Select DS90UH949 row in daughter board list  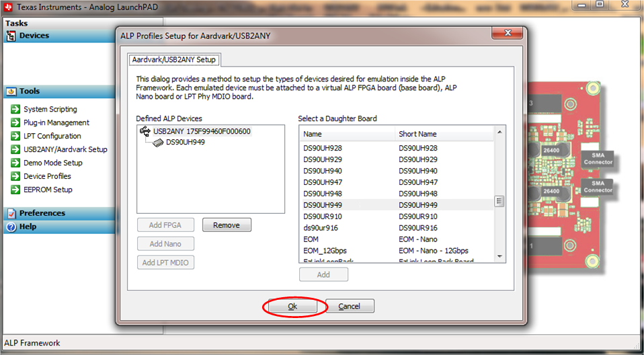pyautogui.click(x=397, y=205)
